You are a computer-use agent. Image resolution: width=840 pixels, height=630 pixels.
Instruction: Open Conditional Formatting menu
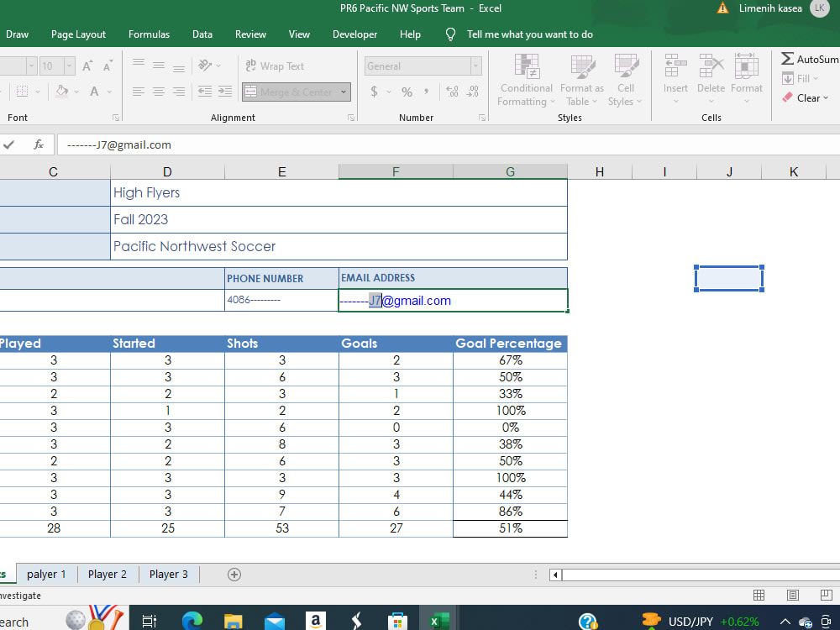[525, 81]
